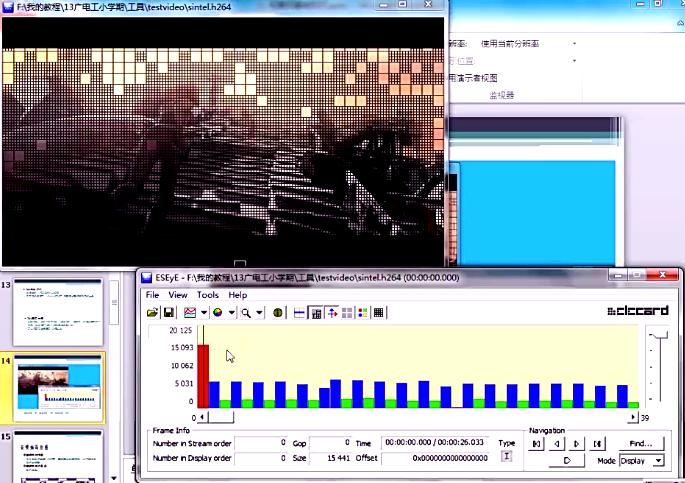Click the I frame Type indicator
This screenshot has height=483, width=685.
(506, 456)
